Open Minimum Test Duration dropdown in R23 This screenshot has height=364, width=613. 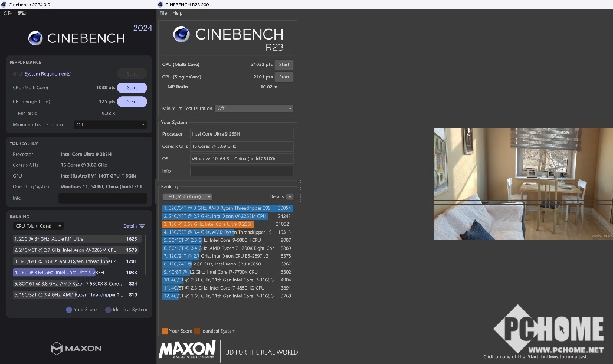tap(254, 109)
